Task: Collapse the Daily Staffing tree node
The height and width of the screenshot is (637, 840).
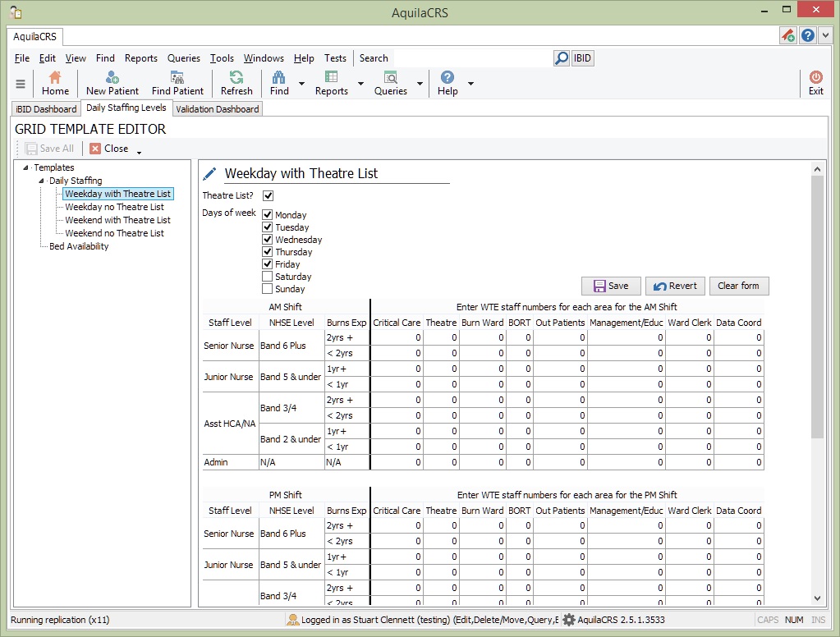Action: 42,181
